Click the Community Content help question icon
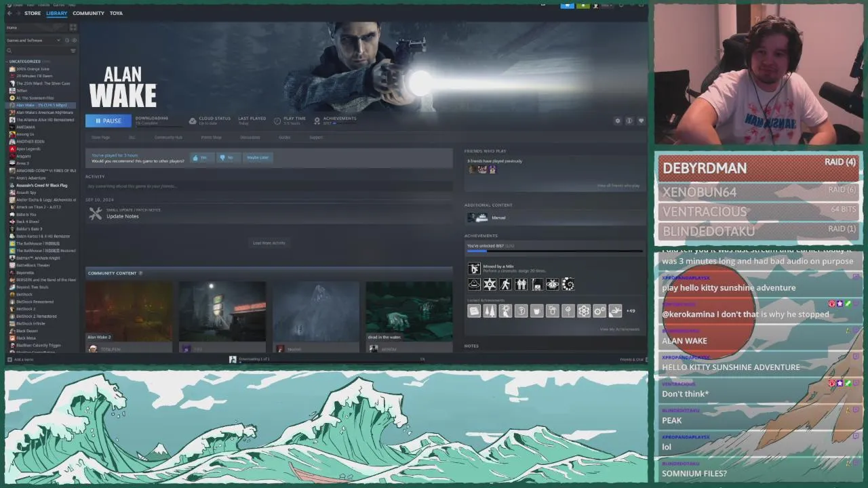 coord(140,273)
